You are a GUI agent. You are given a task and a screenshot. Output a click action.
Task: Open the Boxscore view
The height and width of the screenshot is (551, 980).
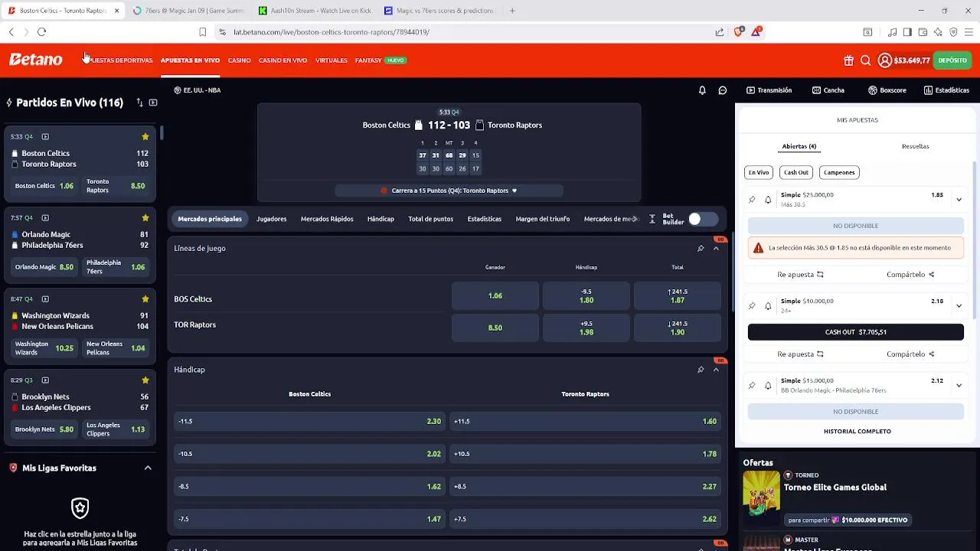click(x=887, y=90)
